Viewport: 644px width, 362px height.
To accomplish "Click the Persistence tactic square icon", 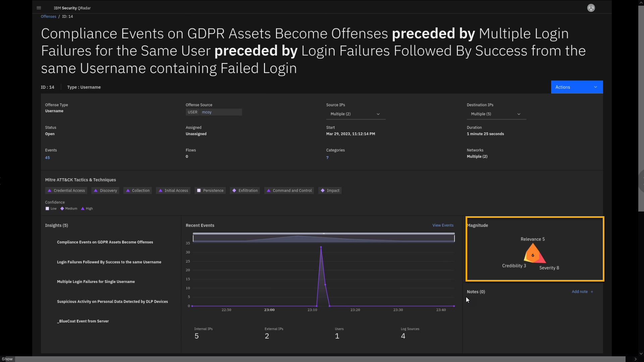I will (x=199, y=190).
